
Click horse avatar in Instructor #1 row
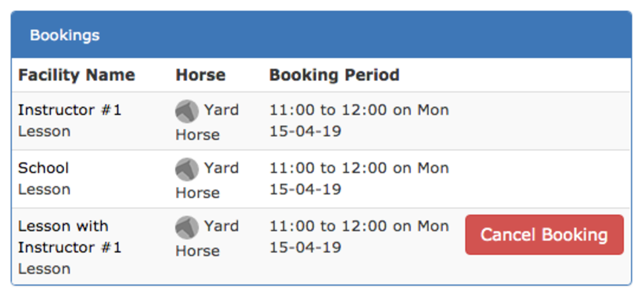[x=187, y=111]
